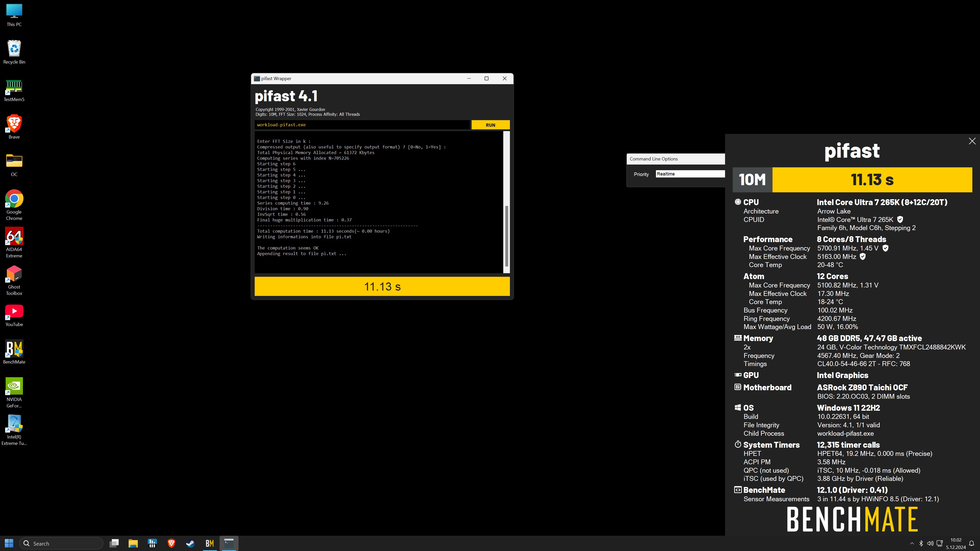Click the taskbar Search box
This screenshot has width=980, height=551.
[x=61, y=543]
